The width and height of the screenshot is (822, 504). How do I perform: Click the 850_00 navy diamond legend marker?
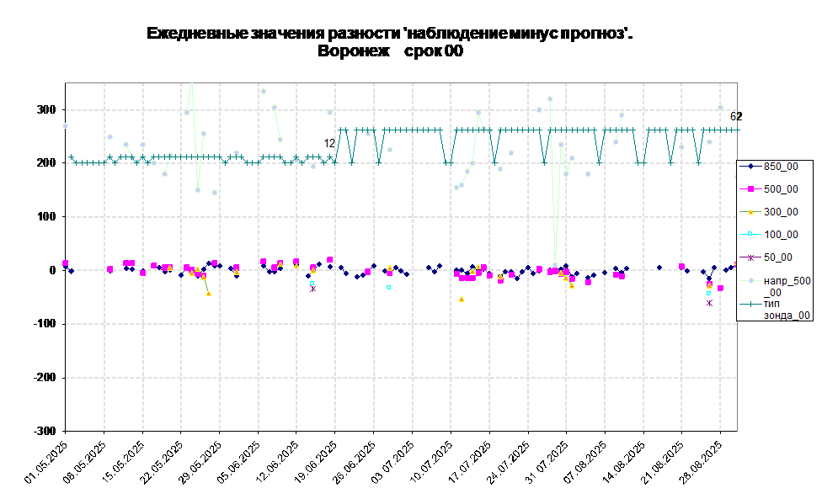click(x=750, y=167)
